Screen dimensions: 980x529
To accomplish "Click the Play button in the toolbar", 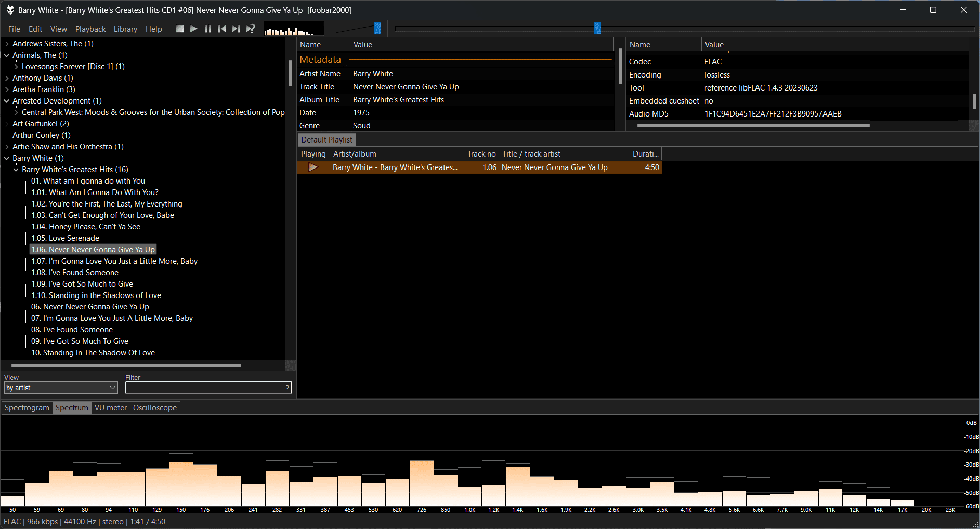I will click(x=194, y=29).
